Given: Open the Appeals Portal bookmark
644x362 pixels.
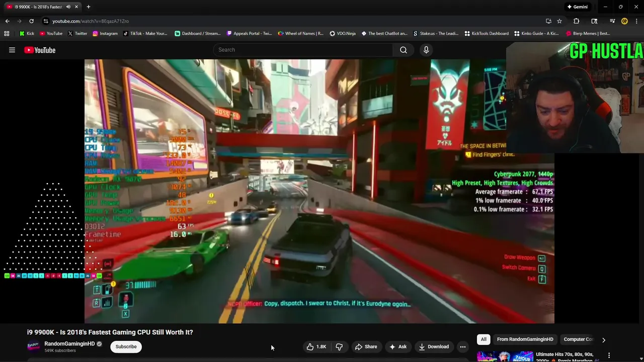Looking at the screenshot, I should point(249,34).
